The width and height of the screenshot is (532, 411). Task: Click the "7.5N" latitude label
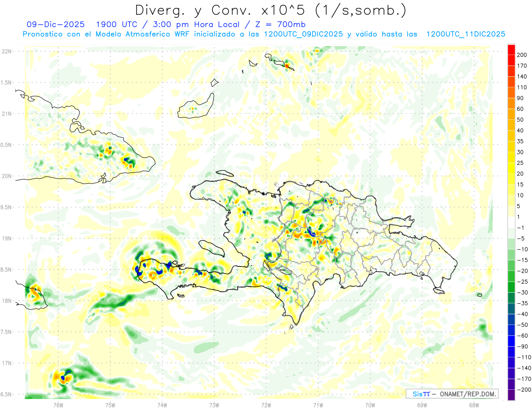coord(7,332)
